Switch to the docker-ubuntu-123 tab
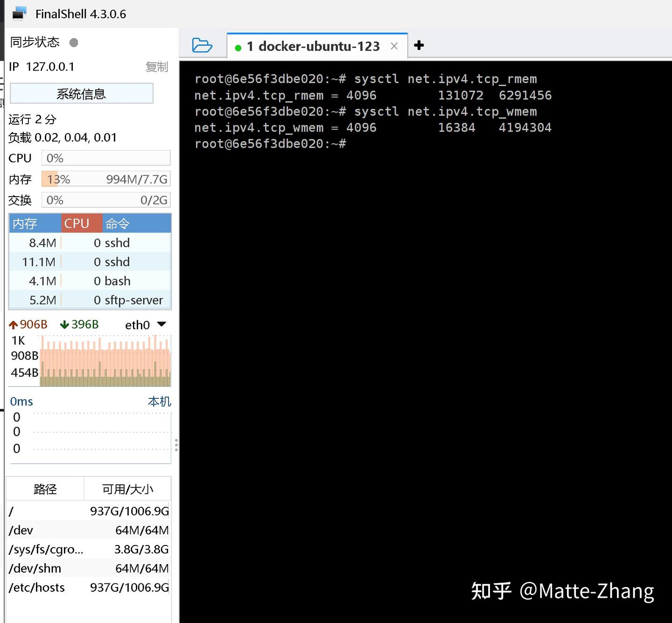Screen dimensions: 672x623 313,46
